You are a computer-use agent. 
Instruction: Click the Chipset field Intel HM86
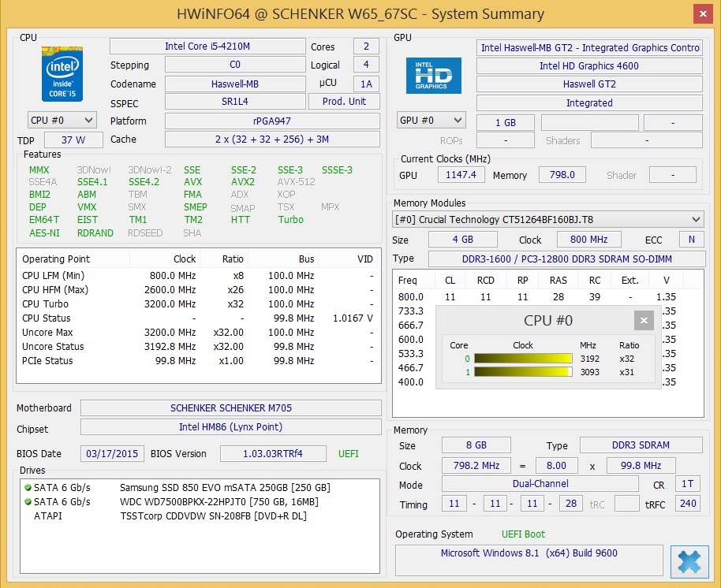(x=231, y=426)
